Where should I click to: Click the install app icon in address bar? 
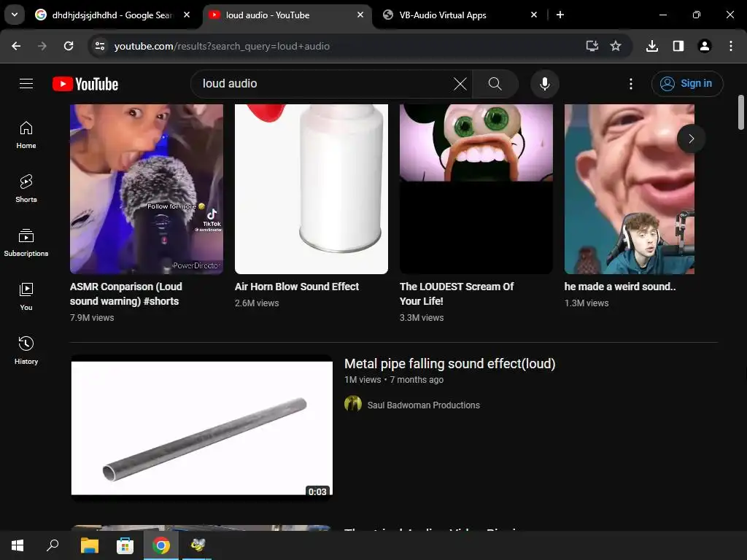[x=592, y=46]
